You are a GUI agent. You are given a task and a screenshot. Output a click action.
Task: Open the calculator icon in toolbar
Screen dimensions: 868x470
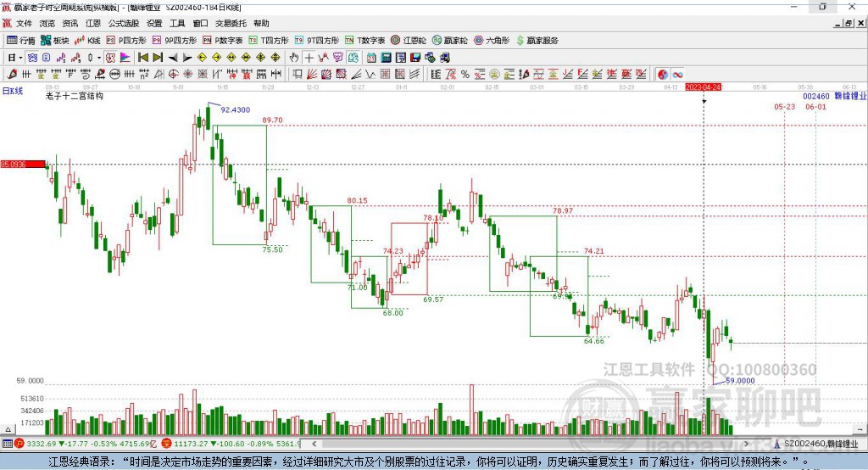pos(386,58)
